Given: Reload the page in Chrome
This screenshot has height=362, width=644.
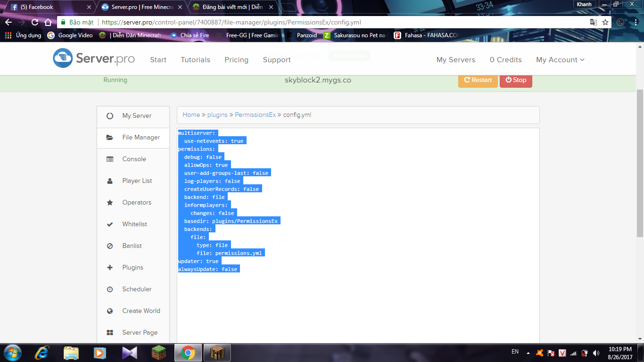Looking at the screenshot, I should (35, 22).
